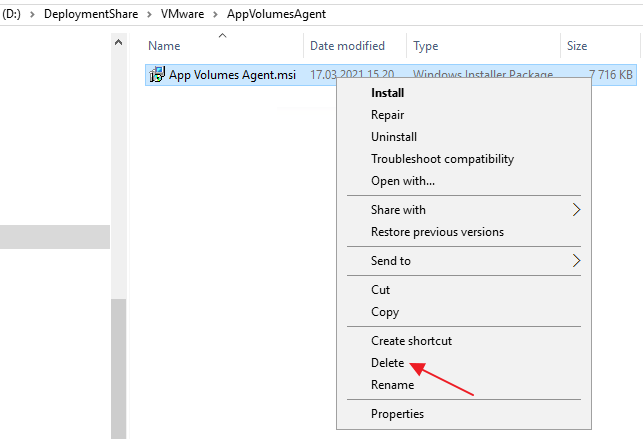Delete the file via context menu
Image resolution: width=643 pixels, height=439 pixels.
pos(387,363)
